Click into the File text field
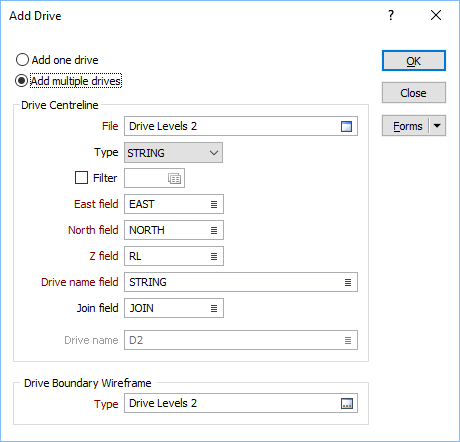 point(232,126)
